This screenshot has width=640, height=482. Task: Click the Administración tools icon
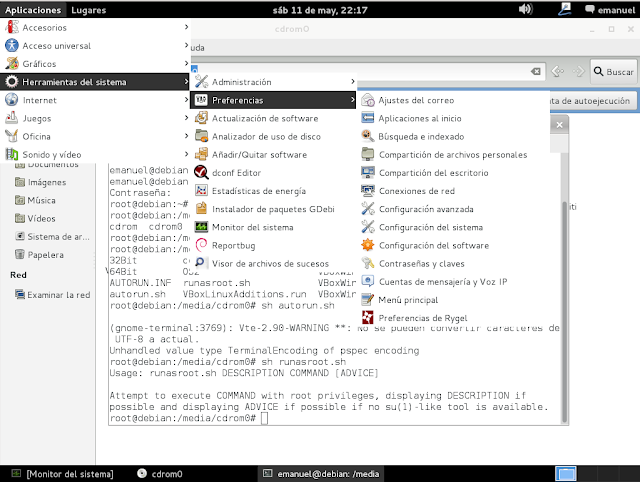coord(201,82)
